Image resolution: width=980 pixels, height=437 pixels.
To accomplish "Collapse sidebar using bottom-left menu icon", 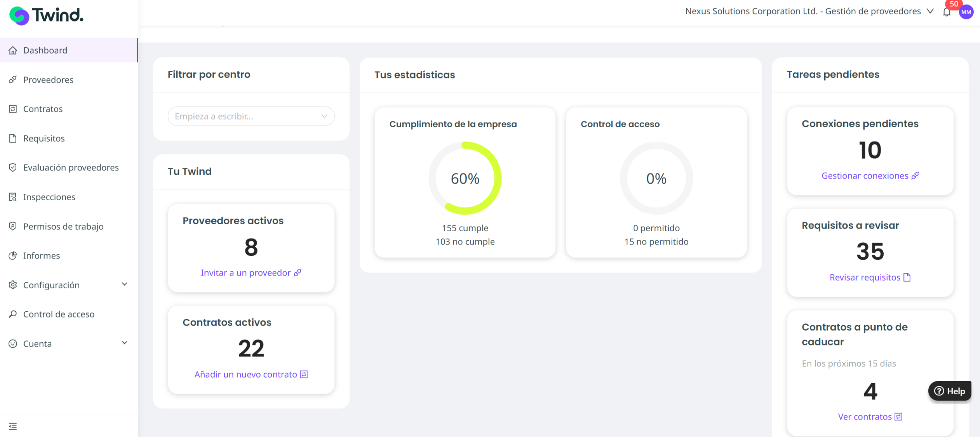I will click(13, 426).
